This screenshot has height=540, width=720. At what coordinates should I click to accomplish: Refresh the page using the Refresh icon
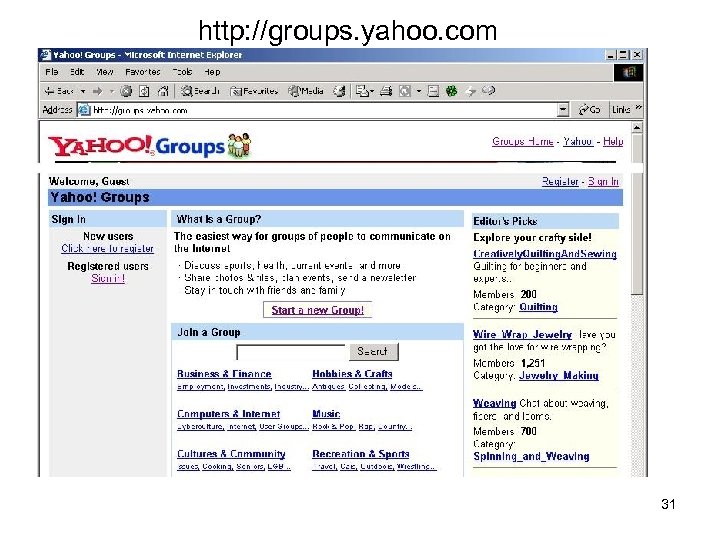[x=144, y=91]
